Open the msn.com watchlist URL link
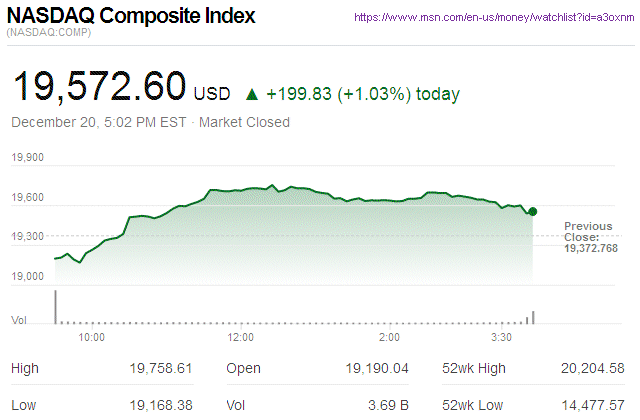Viewport: 640px width, 420px height. coord(495,18)
